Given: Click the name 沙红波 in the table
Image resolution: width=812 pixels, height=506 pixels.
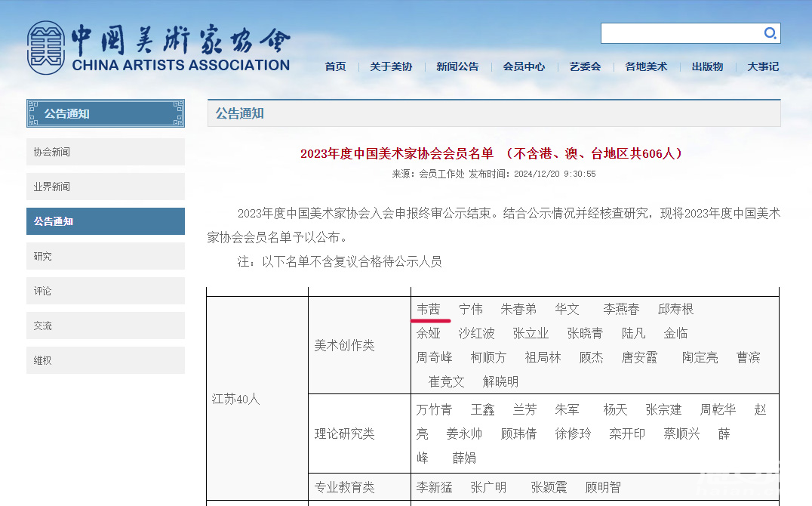Looking at the screenshot, I should pos(476,333).
